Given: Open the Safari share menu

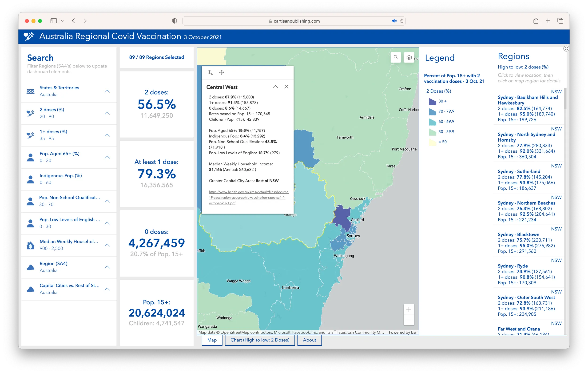Looking at the screenshot, I should tap(536, 21).
